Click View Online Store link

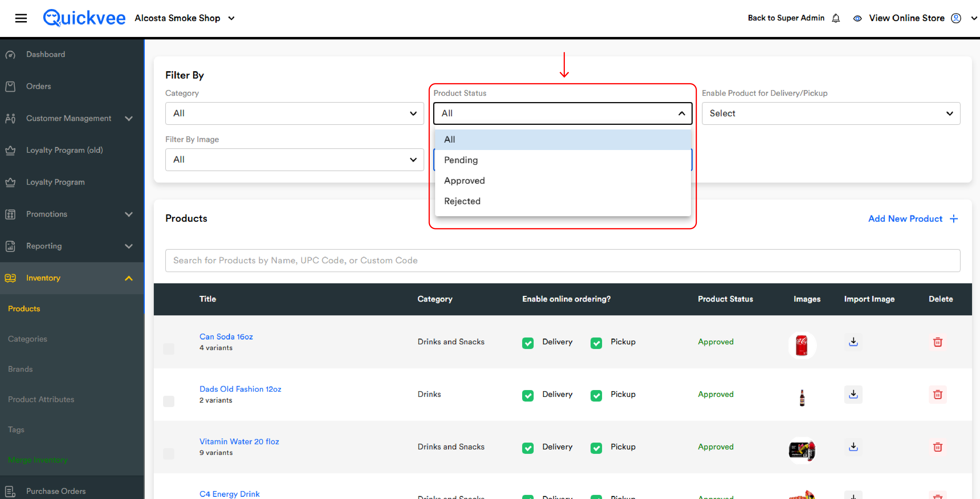coord(907,18)
